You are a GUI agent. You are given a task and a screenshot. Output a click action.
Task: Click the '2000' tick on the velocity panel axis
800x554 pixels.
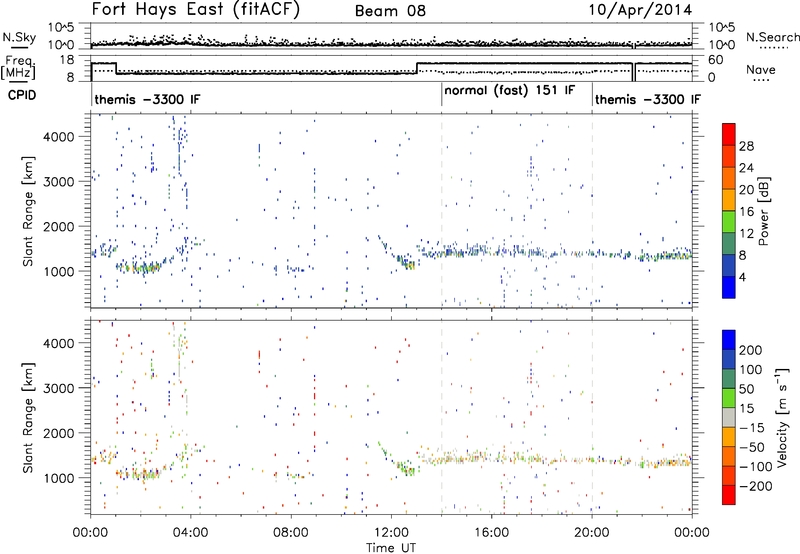click(58, 433)
